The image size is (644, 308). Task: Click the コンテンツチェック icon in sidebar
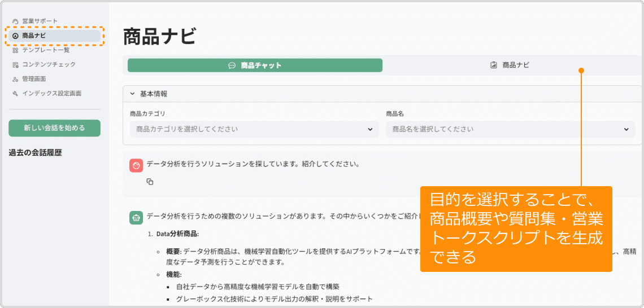[16, 65]
